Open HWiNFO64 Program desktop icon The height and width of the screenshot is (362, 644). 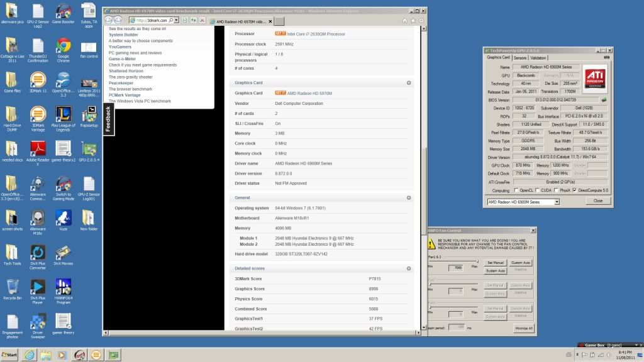pyautogui.click(x=64, y=291)
